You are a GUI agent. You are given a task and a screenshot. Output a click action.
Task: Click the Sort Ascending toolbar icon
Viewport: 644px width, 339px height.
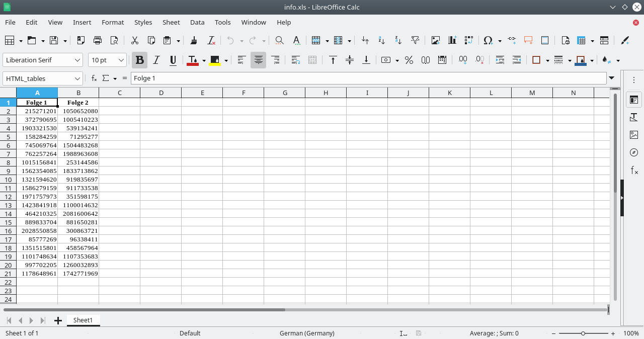point(381,41)
